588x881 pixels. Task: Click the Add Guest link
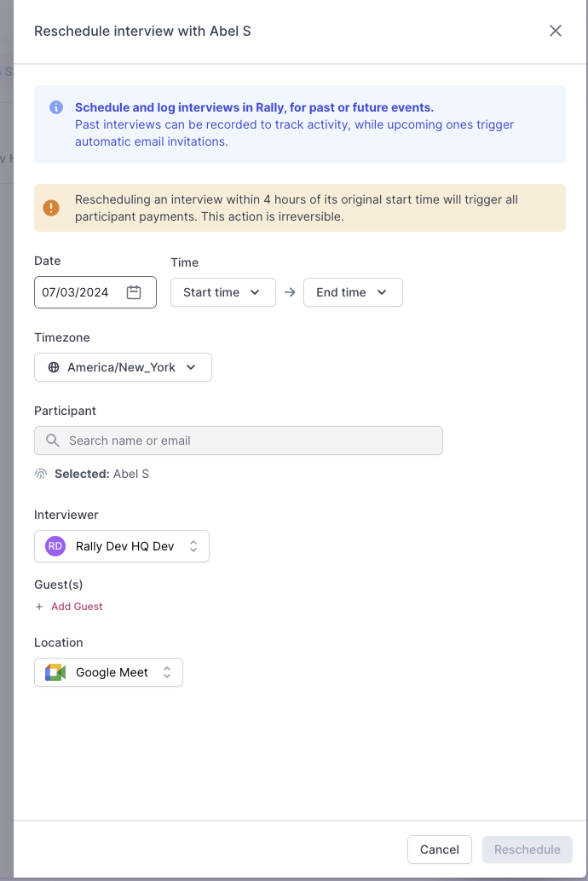(77, 607)
